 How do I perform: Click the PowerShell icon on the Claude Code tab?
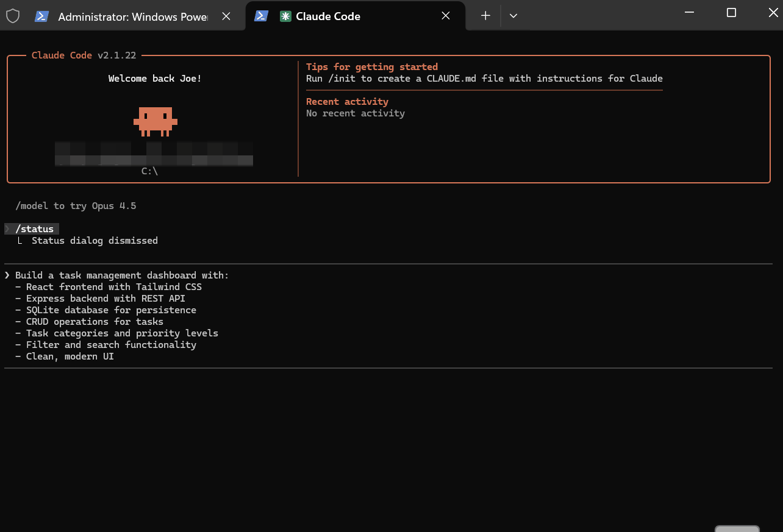(x=262, y=16)
